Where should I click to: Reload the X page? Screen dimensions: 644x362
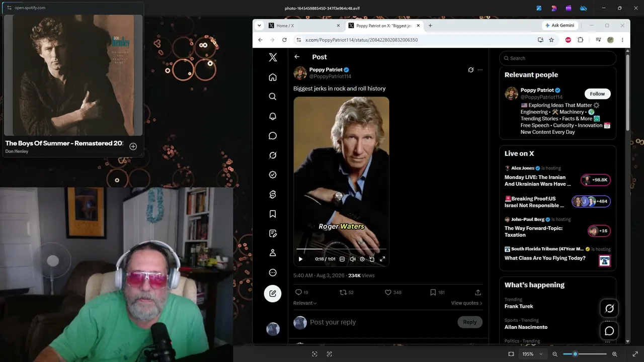(x=284, y=40)
